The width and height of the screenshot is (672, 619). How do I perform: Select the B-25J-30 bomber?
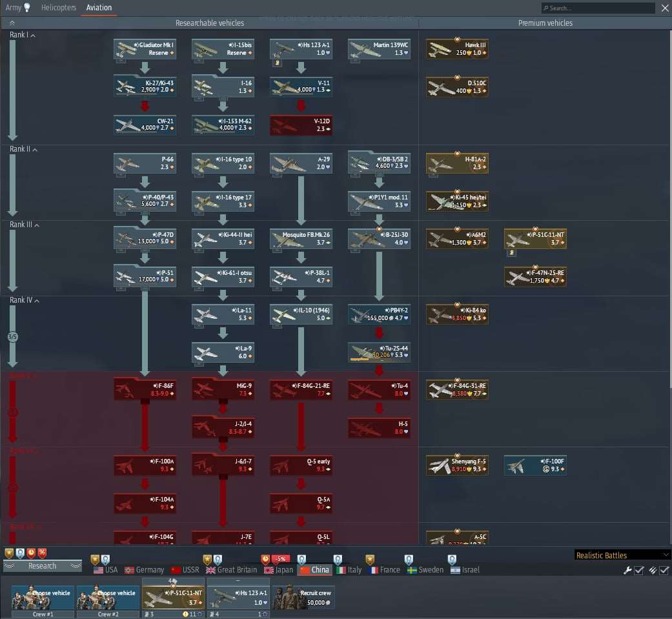[379, 239]
